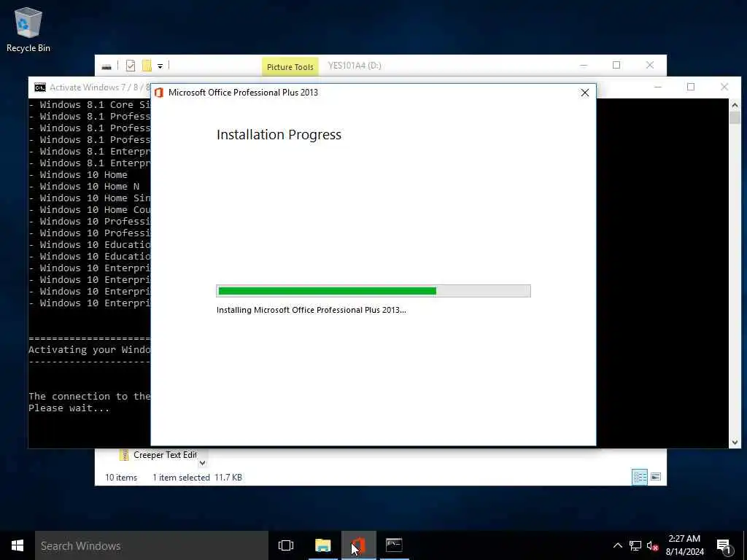Image resolution: width=747 pixels, height=560 pixels.
Task: Click the drive icon in File Explorer title bar
Action: [107, 66]
